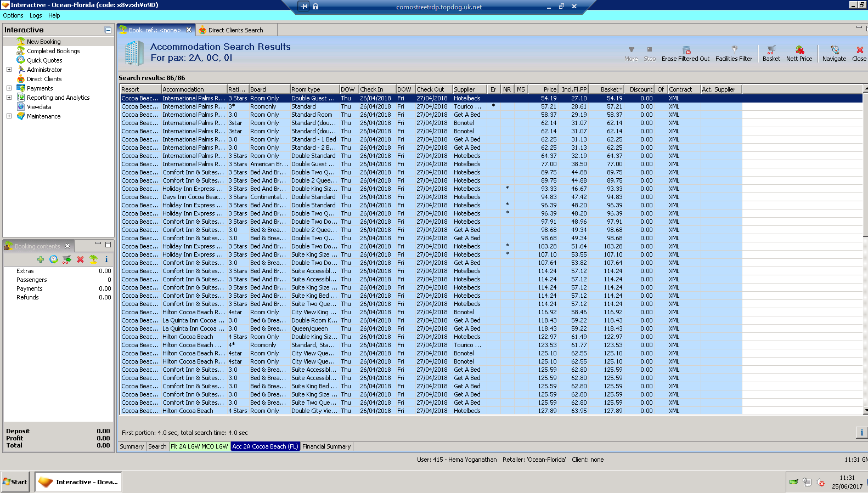This screenshot has height=493, width=868.
Task: Switch to the Financial Summary tab
Action: click(x=326, y=446)
